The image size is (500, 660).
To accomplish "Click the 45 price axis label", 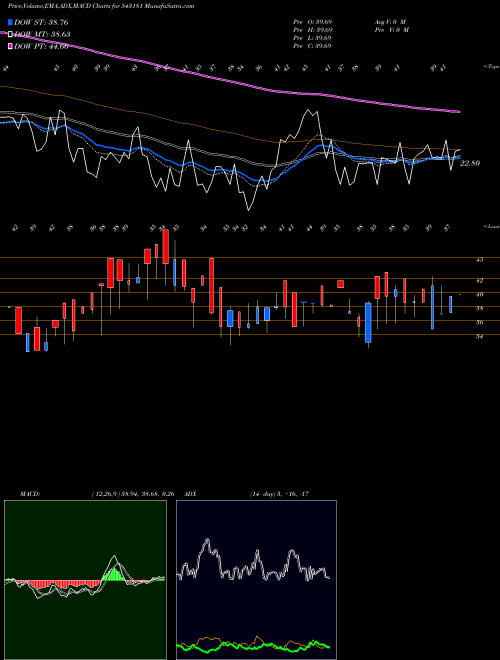I will (x=479, y=260).
